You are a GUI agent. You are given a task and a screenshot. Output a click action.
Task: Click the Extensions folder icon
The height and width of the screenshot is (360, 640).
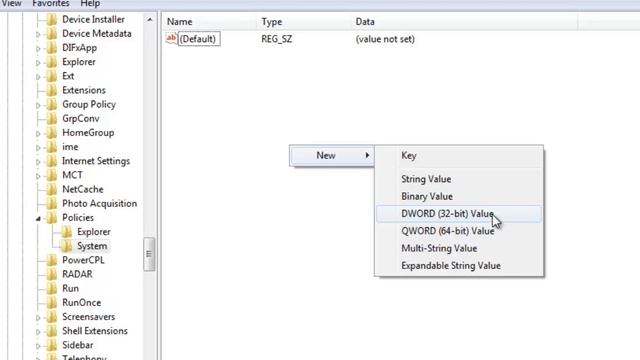(x=52, y=90)
